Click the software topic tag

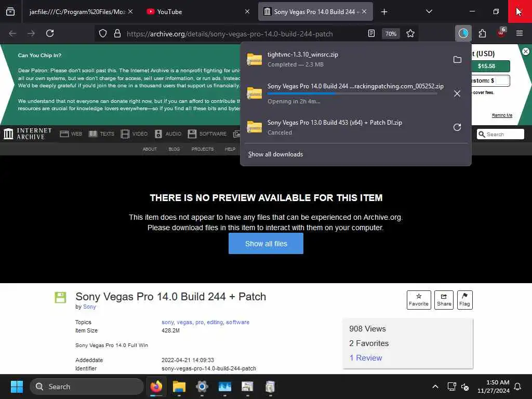click(x=238, y=322)
